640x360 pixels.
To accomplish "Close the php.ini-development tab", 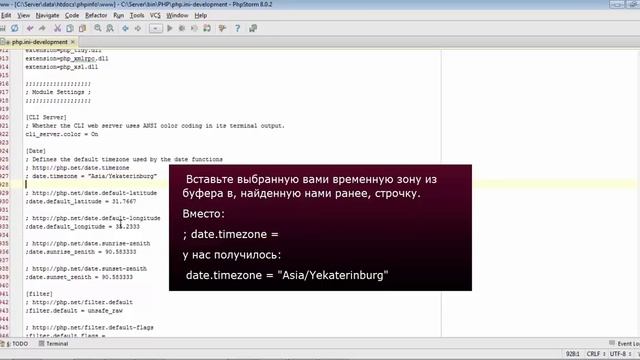I will (x=73, y=42).
